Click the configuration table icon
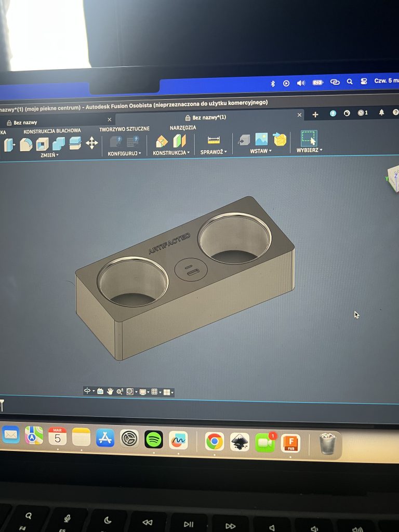The width and height of the screenshot is (399, 532). point(132,141)
